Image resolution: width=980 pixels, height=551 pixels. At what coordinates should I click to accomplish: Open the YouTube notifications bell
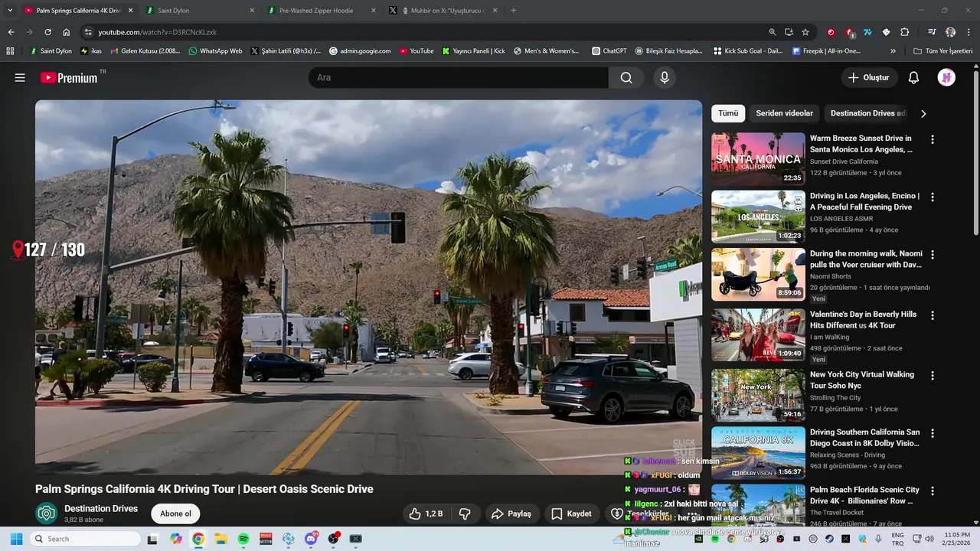point(913,77)
